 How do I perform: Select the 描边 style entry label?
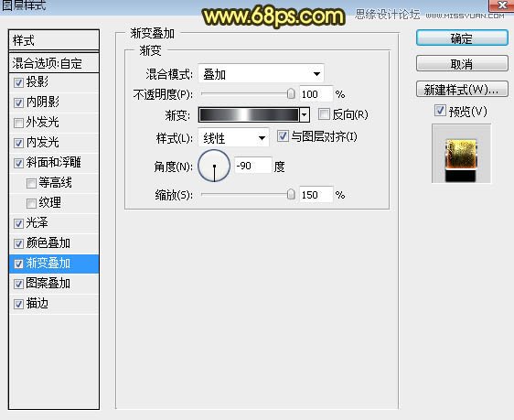tap(37, 303)
